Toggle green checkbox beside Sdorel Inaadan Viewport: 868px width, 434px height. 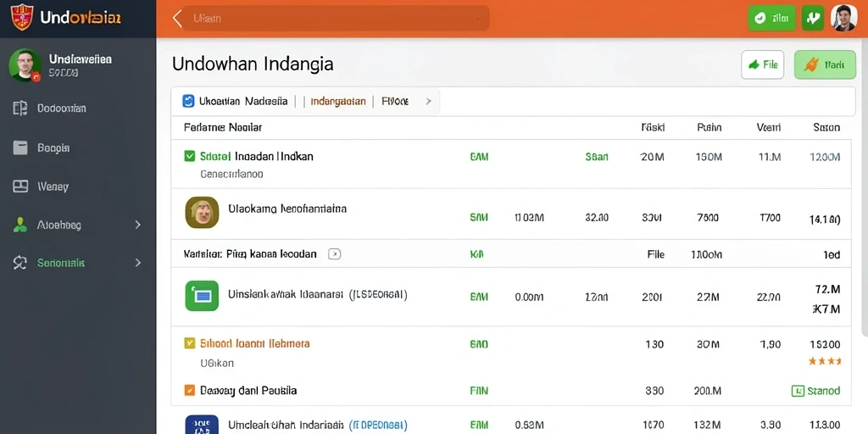coord(189,156)
